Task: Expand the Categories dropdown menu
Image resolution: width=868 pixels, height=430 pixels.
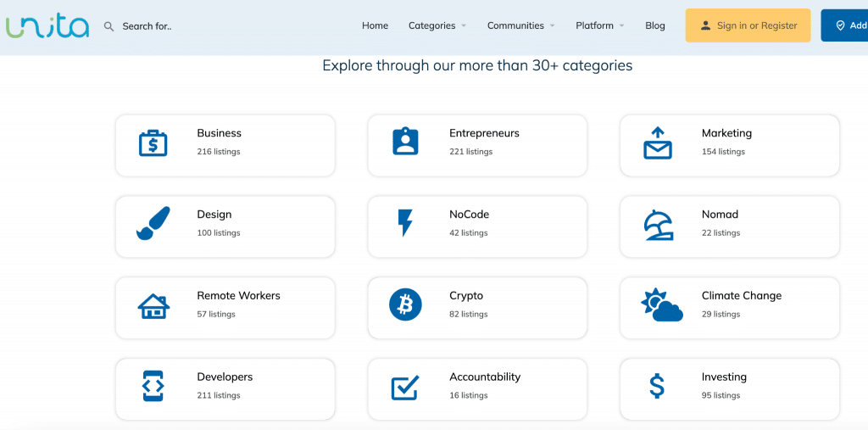Action: (x=437, y=25)
